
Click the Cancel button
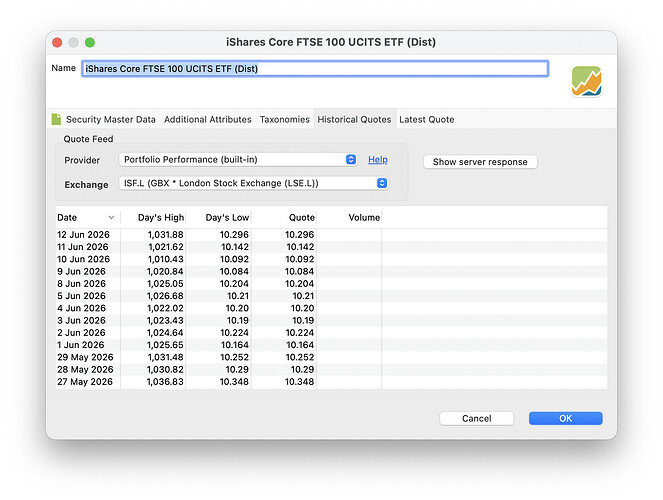coord(477,418)
